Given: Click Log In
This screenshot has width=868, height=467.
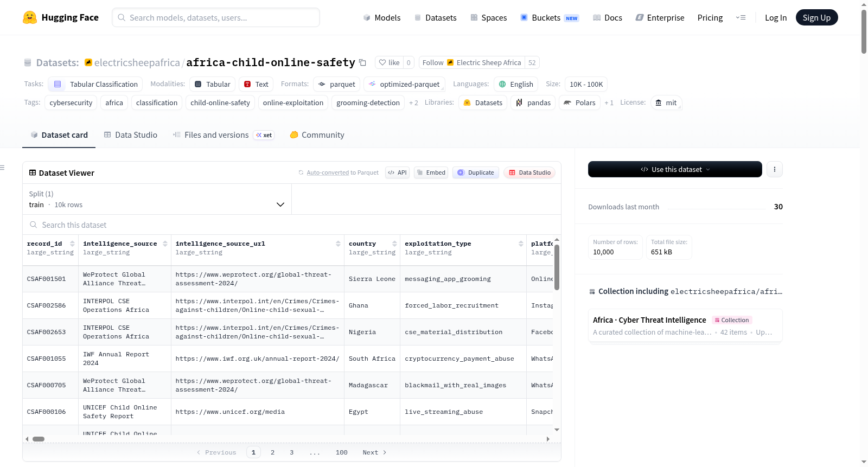Looking at the screenshot, I should 775,17.
